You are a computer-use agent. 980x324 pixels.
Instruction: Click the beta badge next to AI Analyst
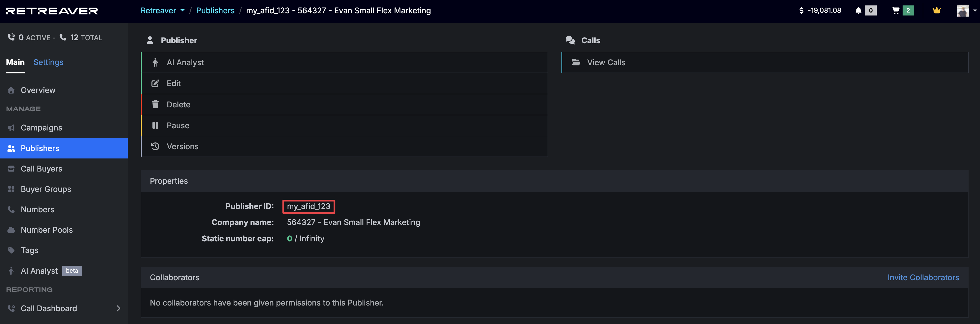tap(72, 271)
